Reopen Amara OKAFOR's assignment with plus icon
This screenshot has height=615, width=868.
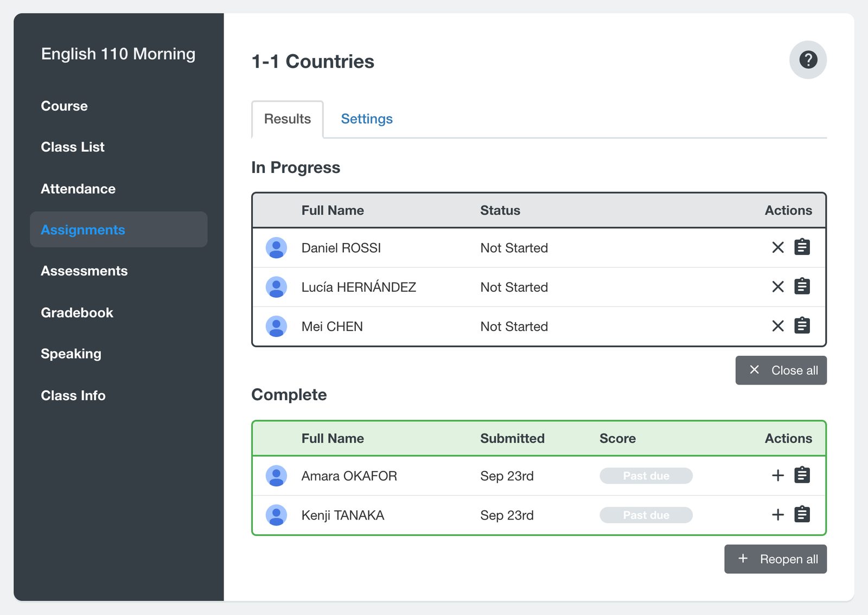pos(778,476)
